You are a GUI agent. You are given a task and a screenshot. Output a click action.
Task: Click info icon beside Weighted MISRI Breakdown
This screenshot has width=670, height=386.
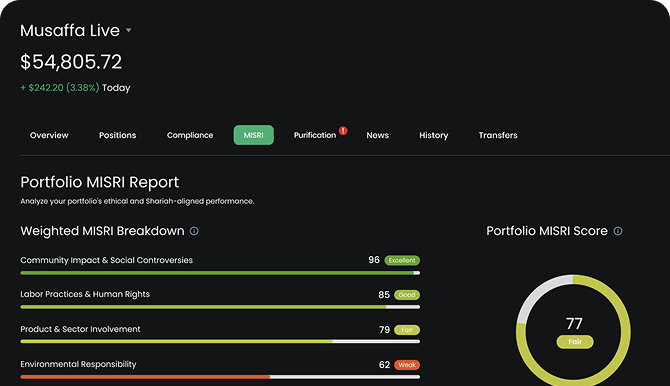tap(194, 231)
